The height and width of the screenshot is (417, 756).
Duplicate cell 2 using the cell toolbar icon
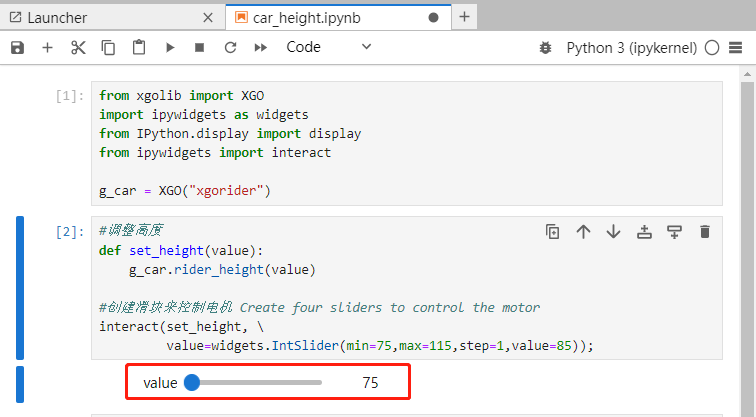[x=553, y=232]
